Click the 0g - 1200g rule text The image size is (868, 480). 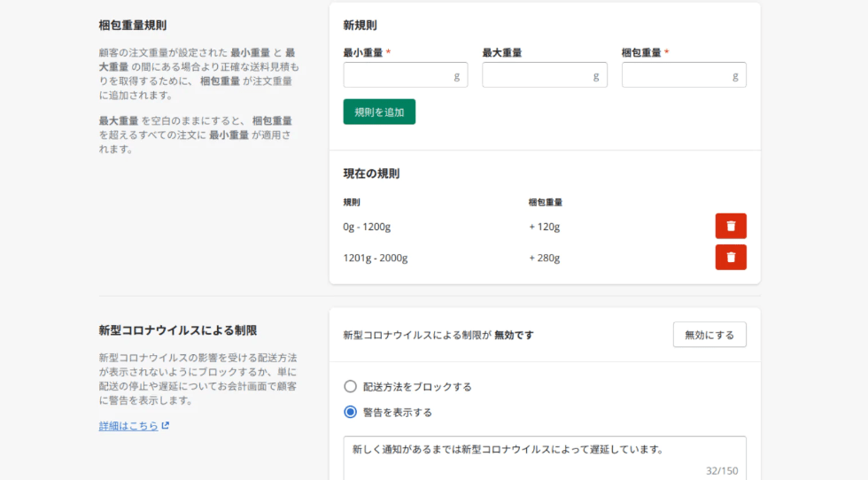tap(367, 227)
